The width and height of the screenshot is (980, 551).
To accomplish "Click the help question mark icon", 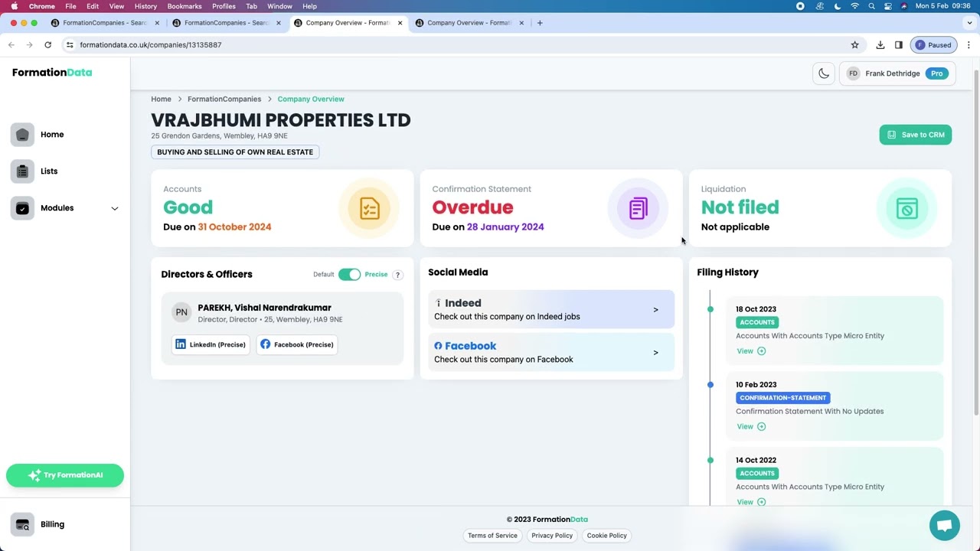I will tap(397, 275).
